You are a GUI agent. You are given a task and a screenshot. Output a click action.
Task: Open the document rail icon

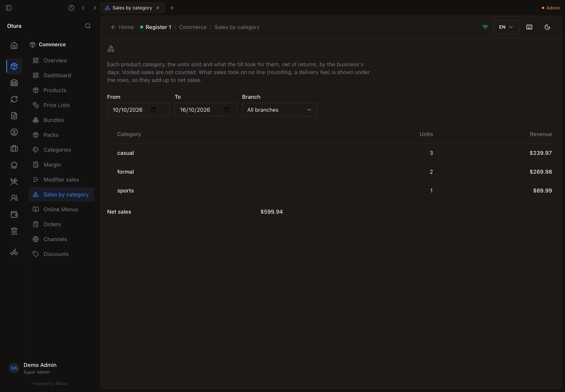pyautogui.click(x=14, y=116)
